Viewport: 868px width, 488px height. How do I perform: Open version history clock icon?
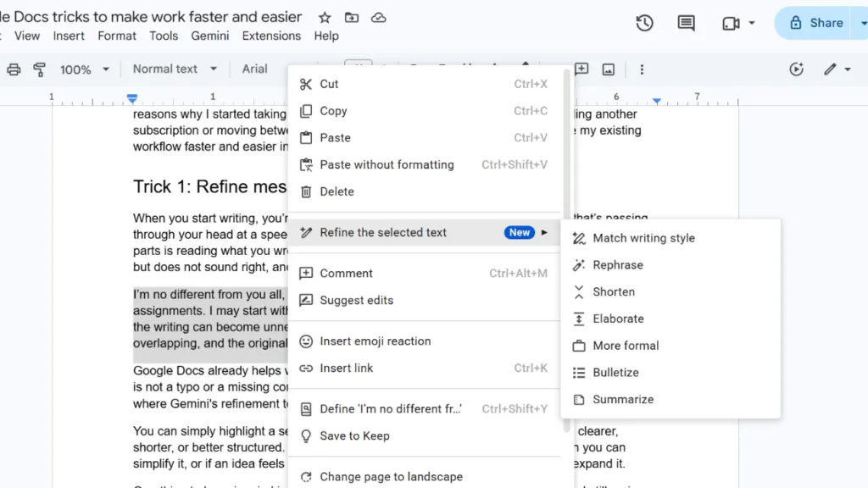click(x=644, y=23)
